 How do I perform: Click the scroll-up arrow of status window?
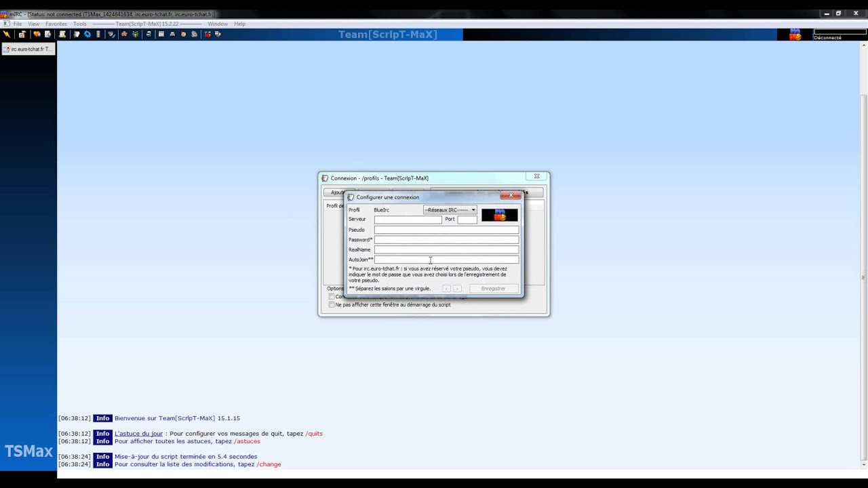(x=863, y=46)
